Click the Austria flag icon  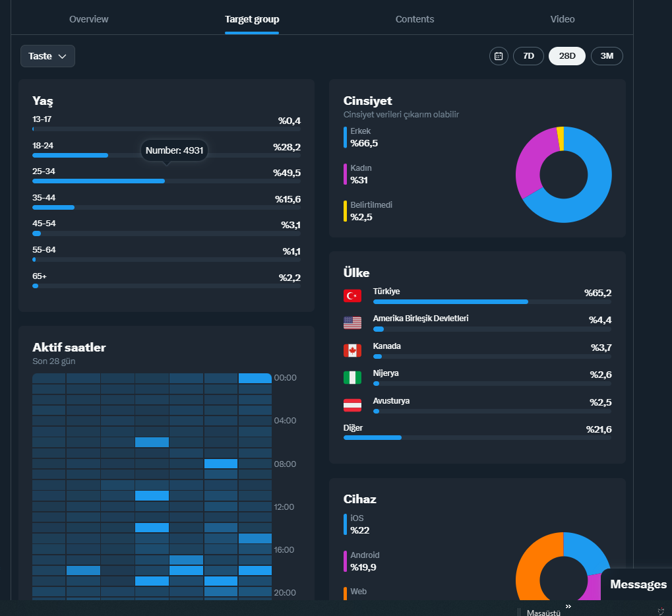352,405
